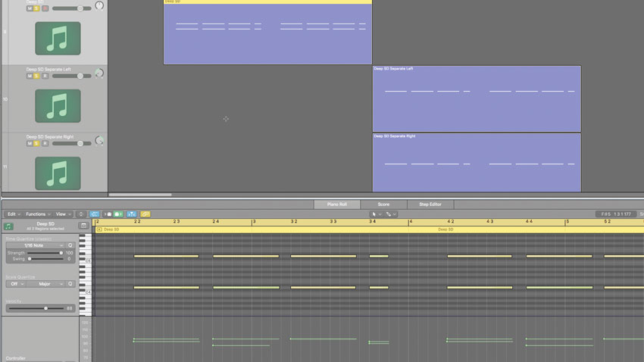Toggle the yellow Link button
This screenshot has width=644, height=362.
145,214
